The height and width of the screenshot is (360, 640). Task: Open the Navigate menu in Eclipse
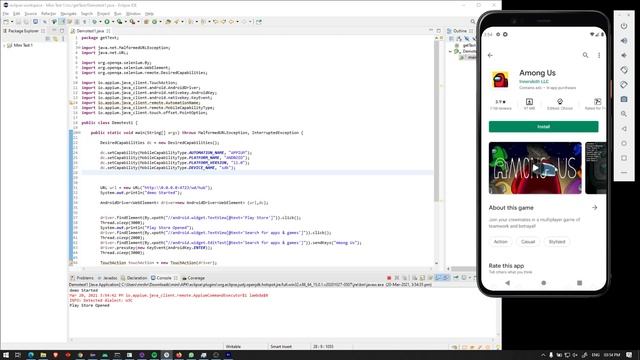[x=69, y=13]
